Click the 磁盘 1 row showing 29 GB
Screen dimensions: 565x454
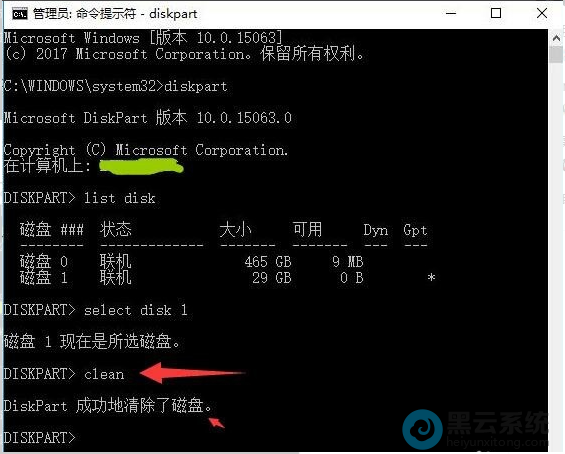tap(228, 278)
